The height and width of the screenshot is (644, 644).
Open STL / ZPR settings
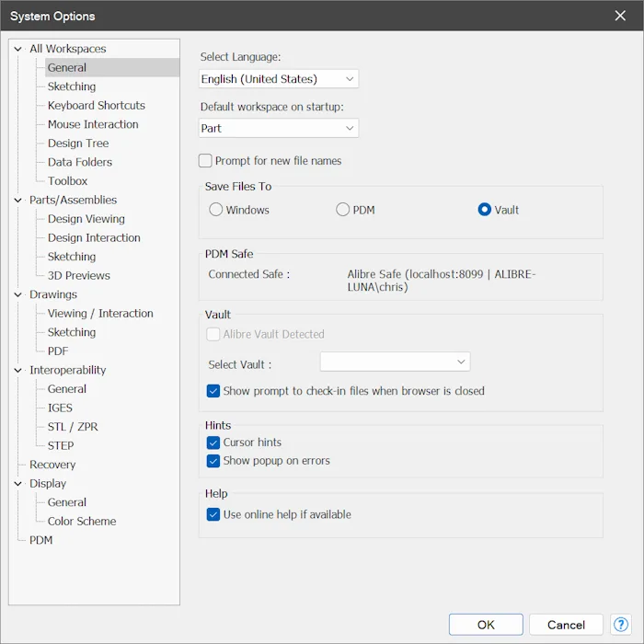[x=73, y=426]
